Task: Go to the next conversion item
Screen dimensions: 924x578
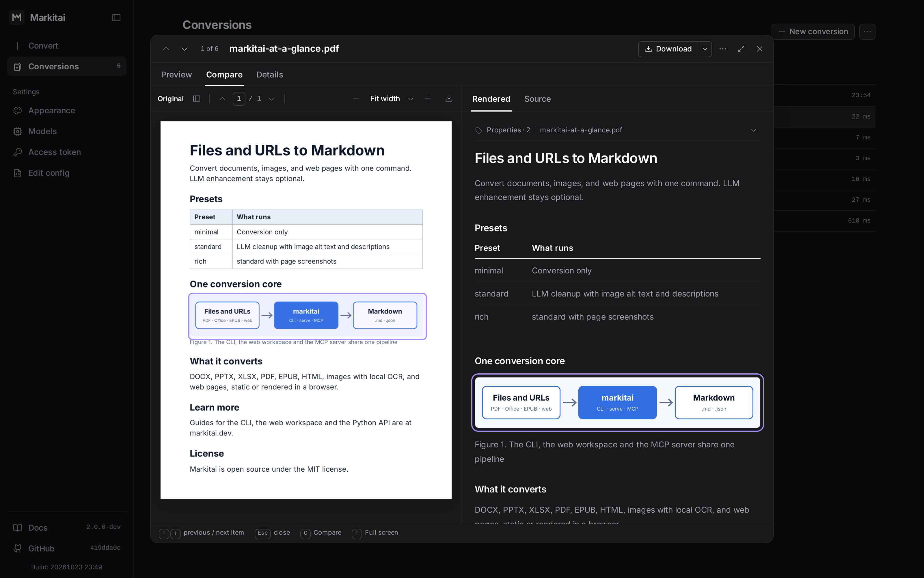Action: pos(185,49)
